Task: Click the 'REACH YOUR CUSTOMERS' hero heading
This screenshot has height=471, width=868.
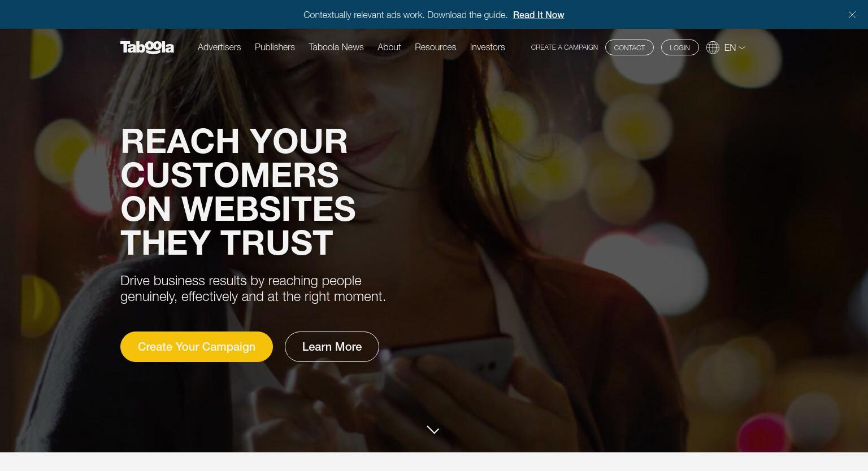Action: (x=238, y=191)
